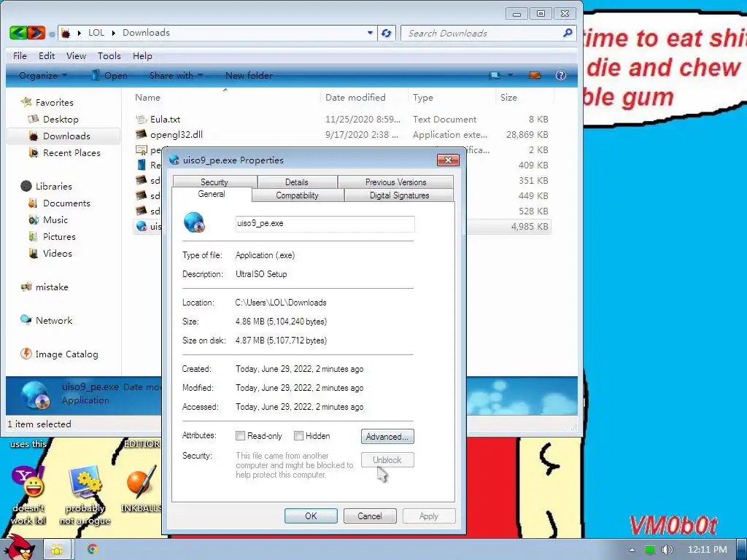
Task: Open the recent pages dropdown next to forward arrow
Action: tap(52, 34)
